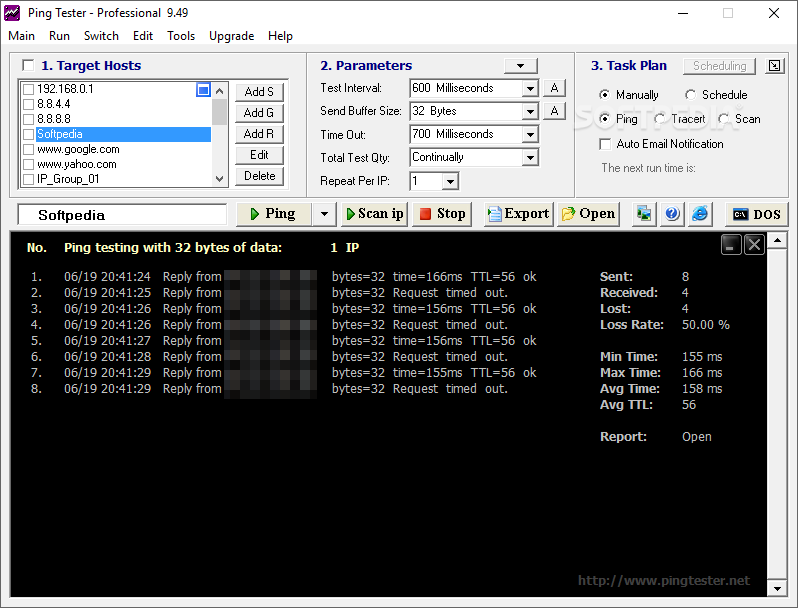Check the 192.168.0.1 host checkbox
The width and height of the screenshot is (798, 608).
point(29,90)
